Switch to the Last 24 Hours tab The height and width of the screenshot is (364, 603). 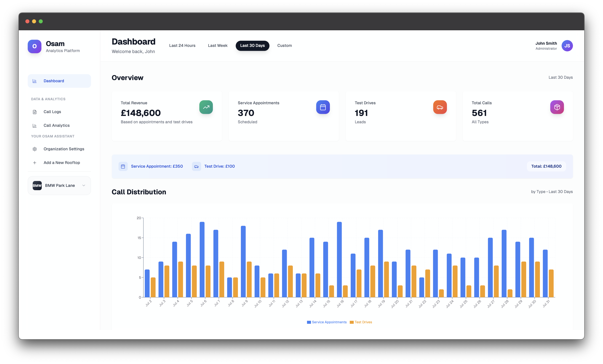[x=182, y=46]
